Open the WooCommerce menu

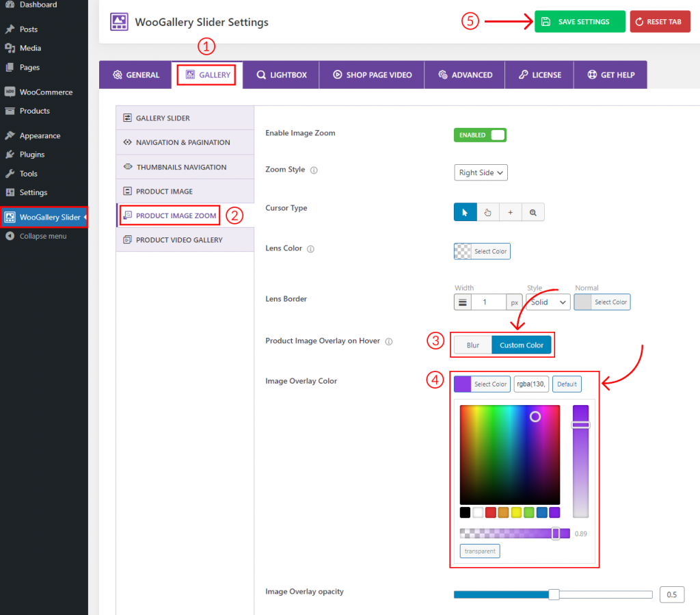coord(46,92)
